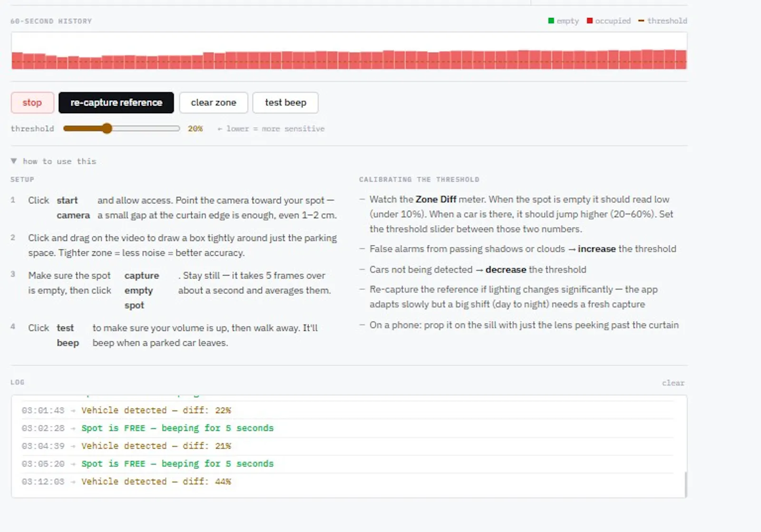Click the 'test beep' text in step 4
The image size is (761, 532).
point(68,335)
